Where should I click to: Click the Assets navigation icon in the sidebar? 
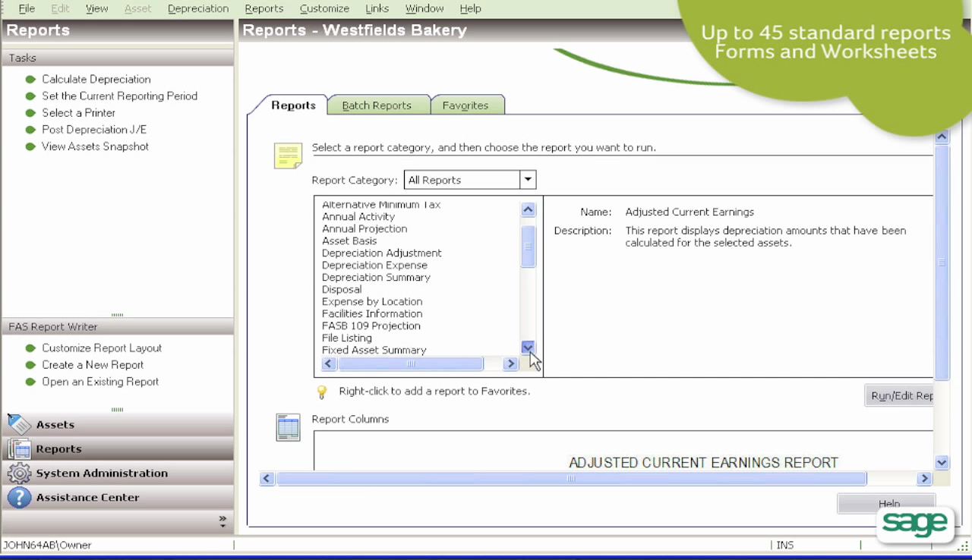tap(18, 424)
